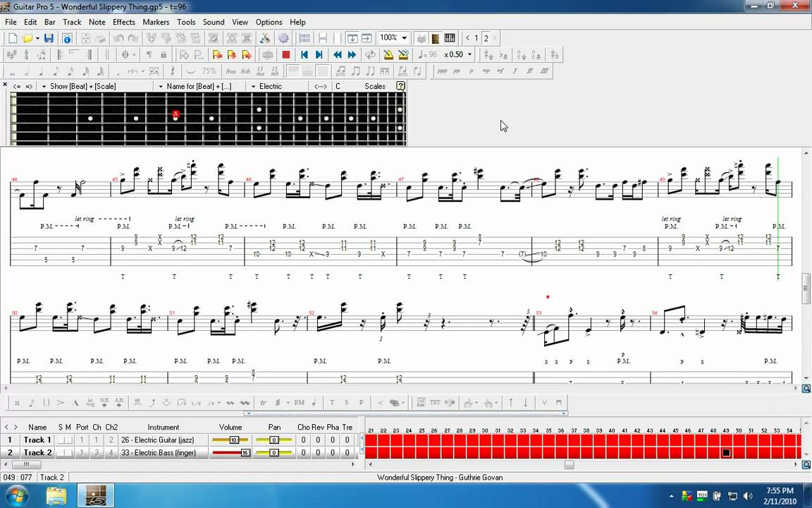
Task: Jump to first bar button
Action: click(x=304, y=54)
